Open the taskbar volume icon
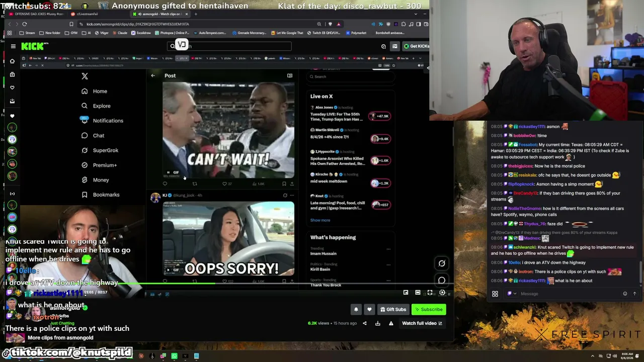 [x=615, y=356]
